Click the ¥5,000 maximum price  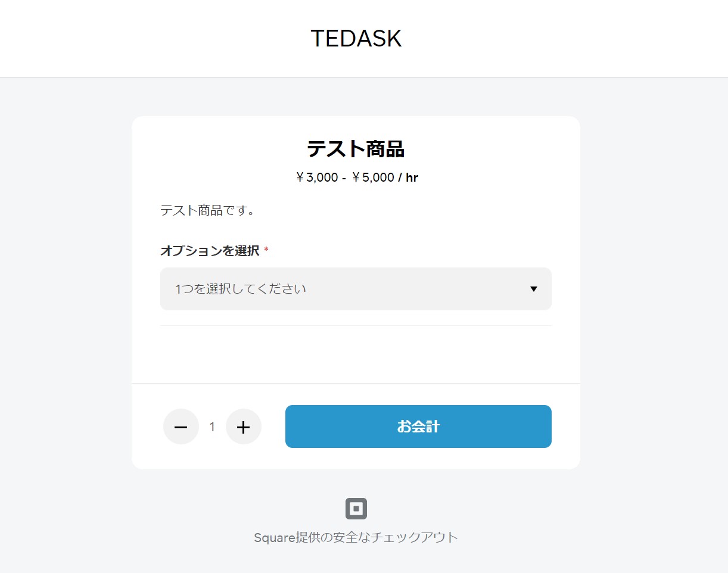373,177
